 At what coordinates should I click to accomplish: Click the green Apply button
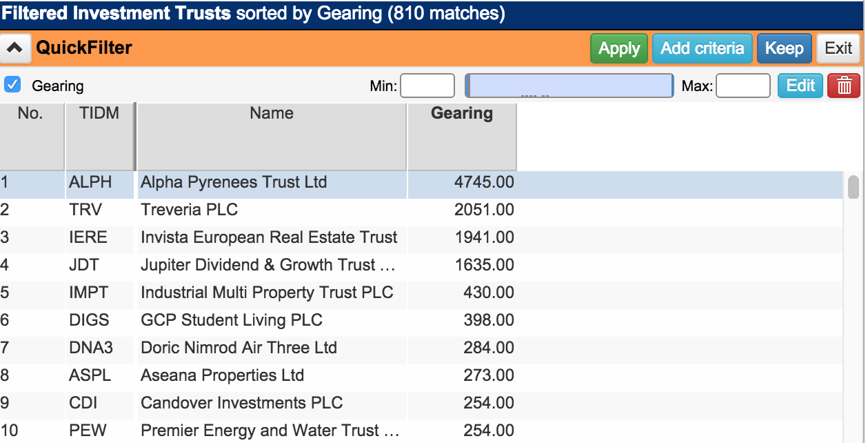[x=618, y=48]
